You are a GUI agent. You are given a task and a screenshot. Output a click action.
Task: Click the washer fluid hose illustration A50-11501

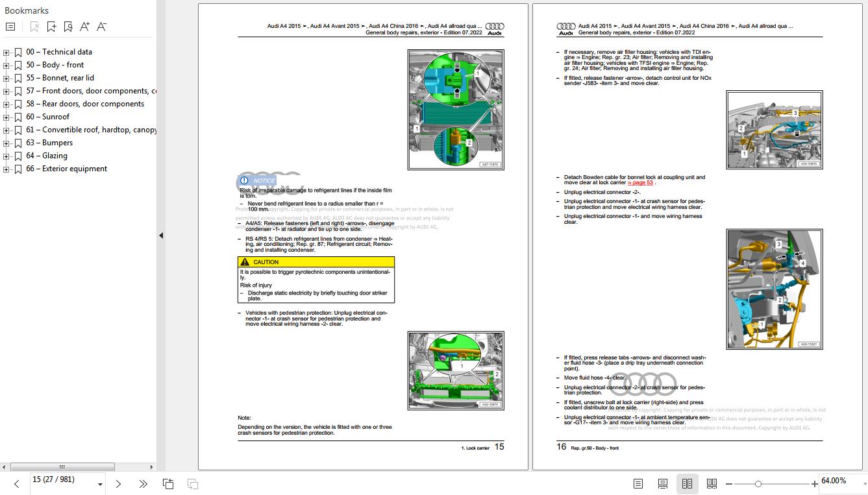pyautogui.click(x=775, y=289)
